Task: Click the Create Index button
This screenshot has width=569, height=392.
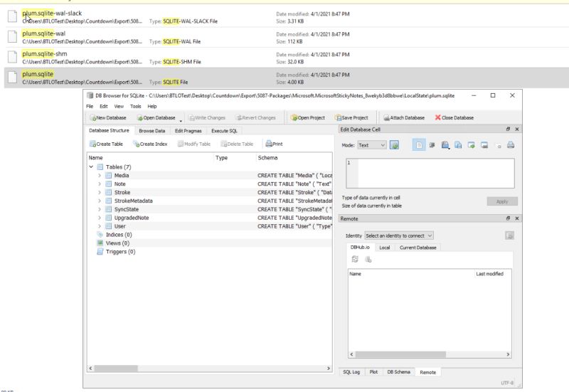Action: [150, 144]
